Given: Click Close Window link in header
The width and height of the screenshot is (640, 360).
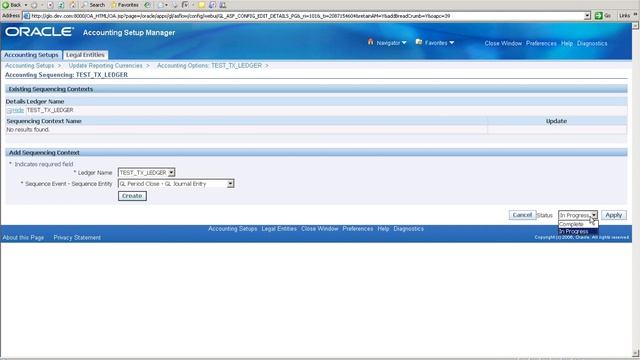Looking at the screenshot, I should click(x=503, y=43).
